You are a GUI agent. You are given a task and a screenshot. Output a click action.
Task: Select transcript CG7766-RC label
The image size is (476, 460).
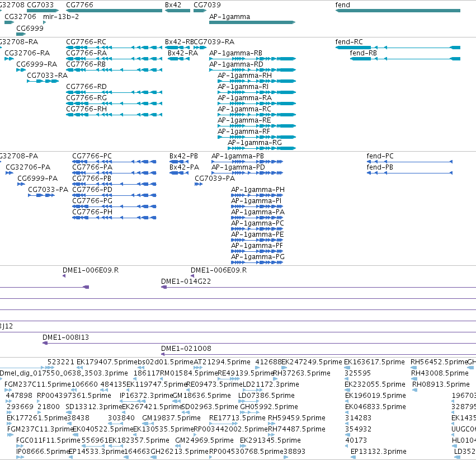click(x=86, y=42)
